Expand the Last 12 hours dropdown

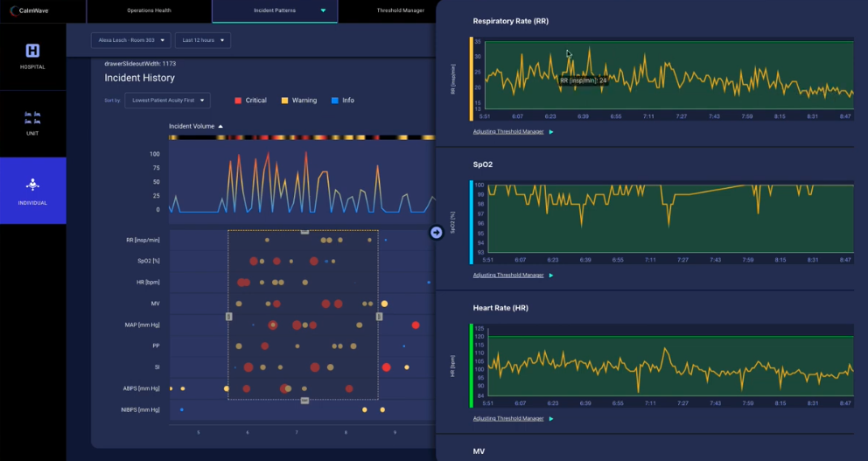pos(202,40)
